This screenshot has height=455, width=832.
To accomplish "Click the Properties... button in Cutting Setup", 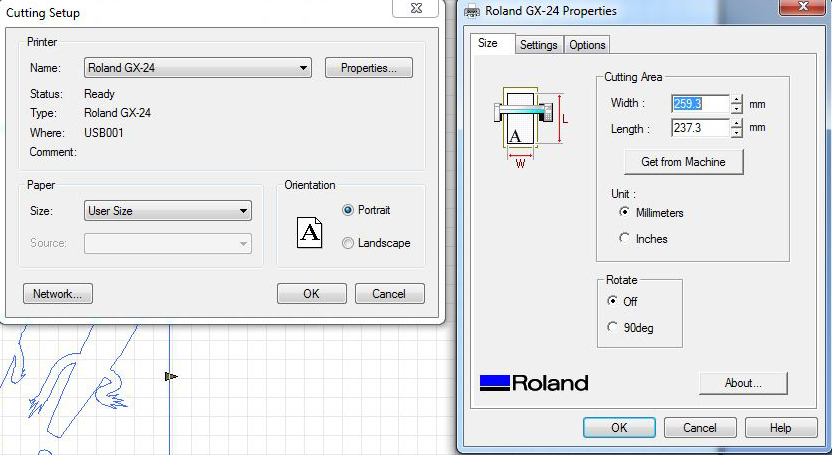I will (369, 68).
